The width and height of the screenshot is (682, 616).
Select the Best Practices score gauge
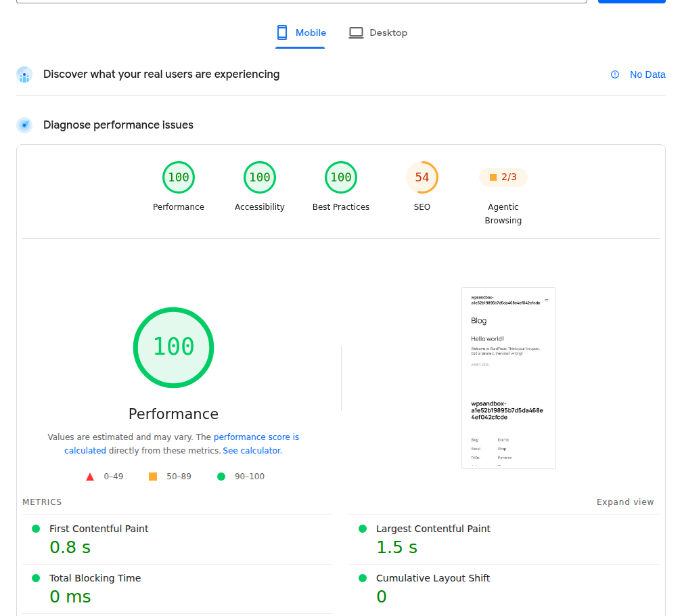341,177
